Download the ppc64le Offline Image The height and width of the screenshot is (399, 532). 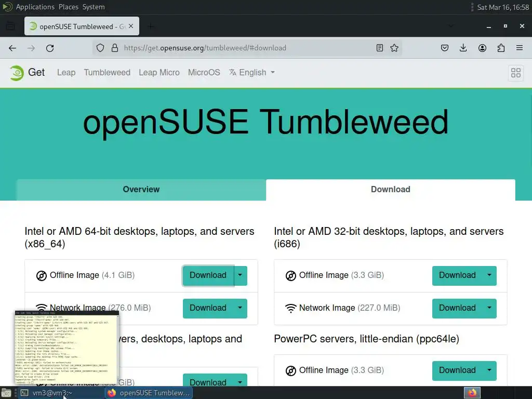point(457,370)
